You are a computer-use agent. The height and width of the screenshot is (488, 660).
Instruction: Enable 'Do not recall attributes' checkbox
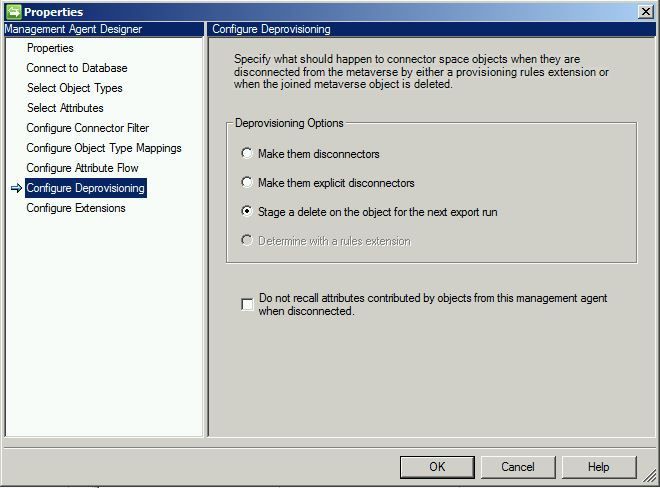point(248,304)
